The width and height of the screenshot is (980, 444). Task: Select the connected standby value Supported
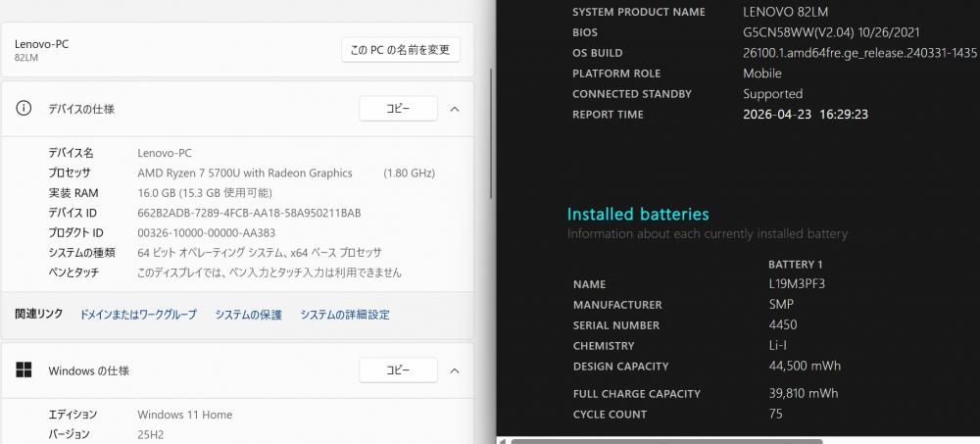pyautogui.click(x=772, y=94)
